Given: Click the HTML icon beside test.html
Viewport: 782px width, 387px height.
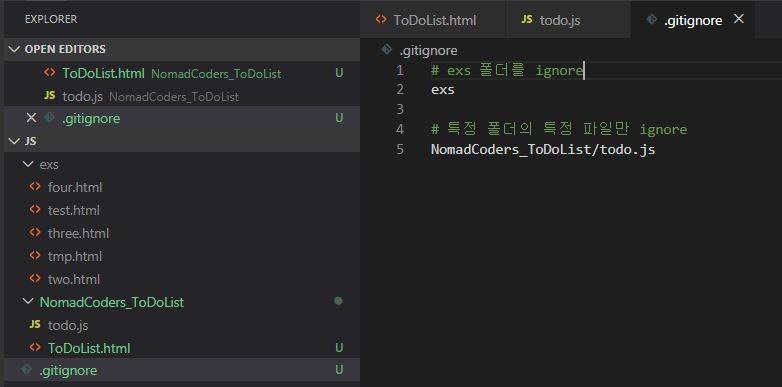Looking at the screenshot, I should pyautogui.click(x=35, y=210).
